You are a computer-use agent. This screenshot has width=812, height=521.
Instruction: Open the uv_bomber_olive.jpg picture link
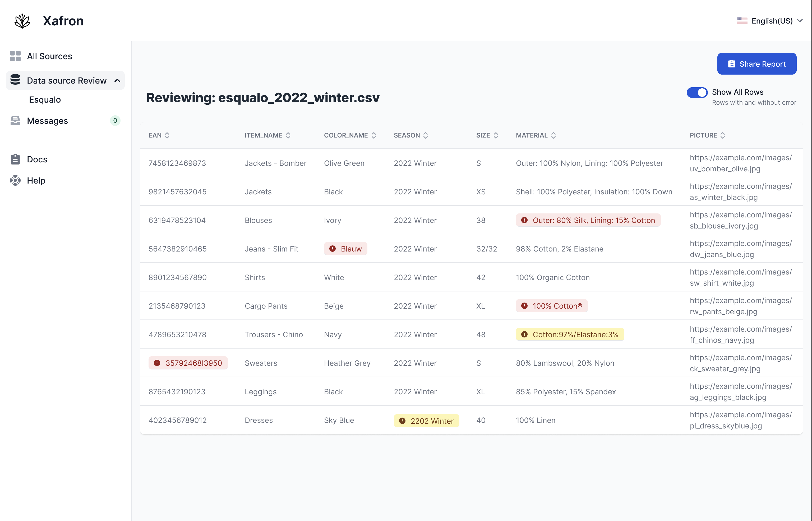(x=740, y=163)
